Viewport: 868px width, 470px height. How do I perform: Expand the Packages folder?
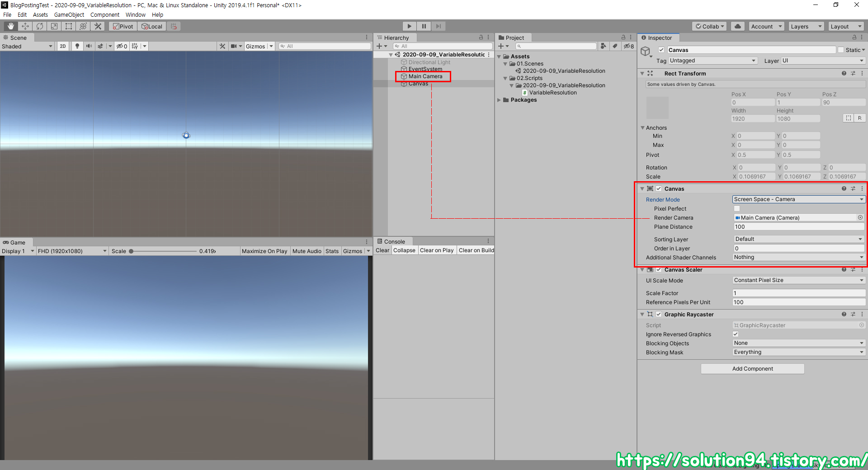coord(499,100)
